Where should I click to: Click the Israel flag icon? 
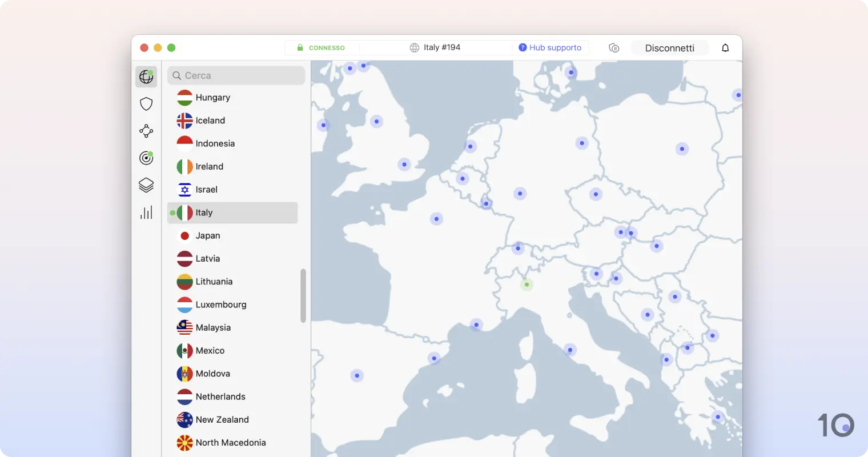point(184,190)
